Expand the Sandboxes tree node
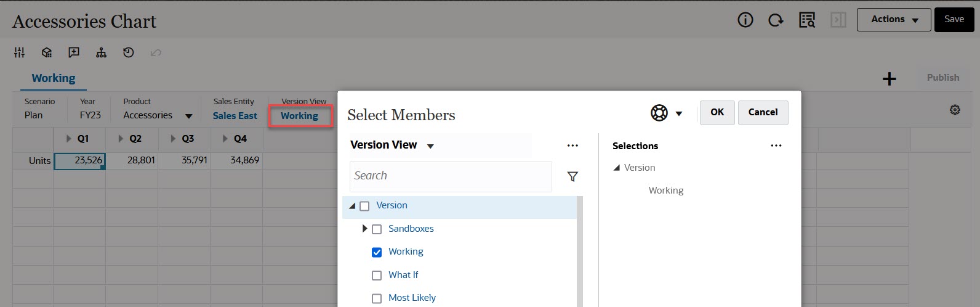 coord(364,229)
